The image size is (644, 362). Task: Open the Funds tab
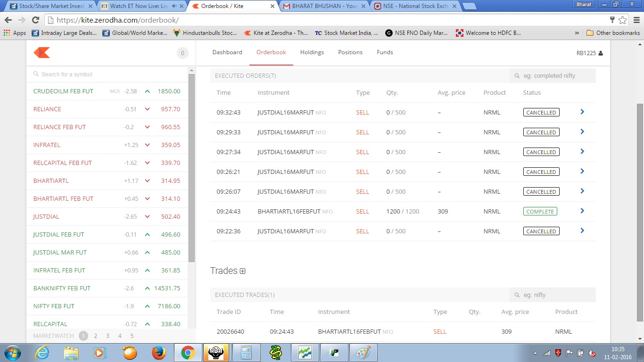tap(385, 52)
